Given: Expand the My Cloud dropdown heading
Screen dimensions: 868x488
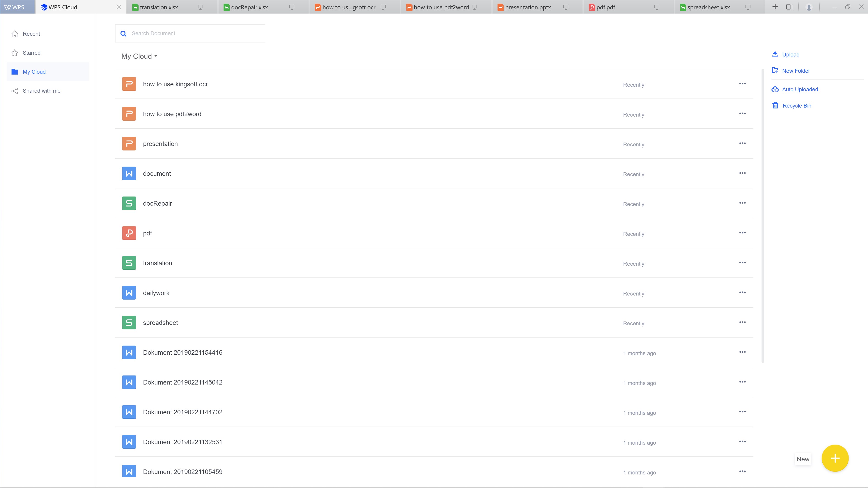Looking at the screenshot, I should pyautogui.click(x=139, y=56).
